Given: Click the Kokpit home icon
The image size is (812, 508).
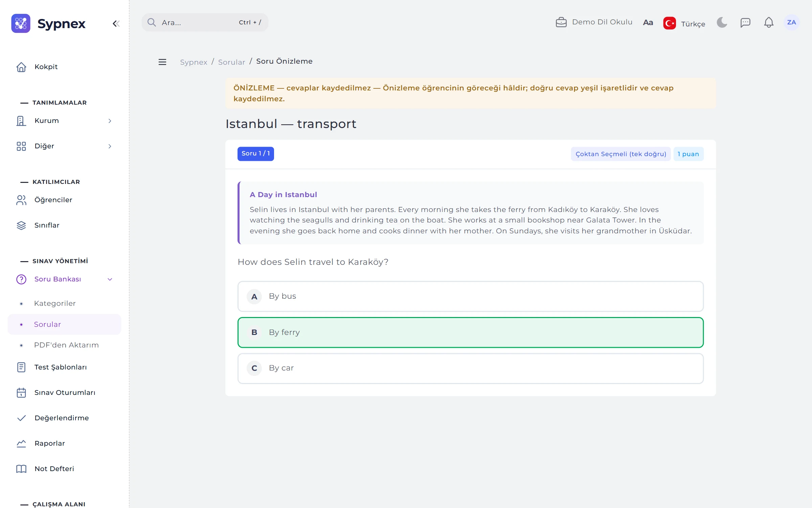Looking at the screenshot, I should pos(21,67).
